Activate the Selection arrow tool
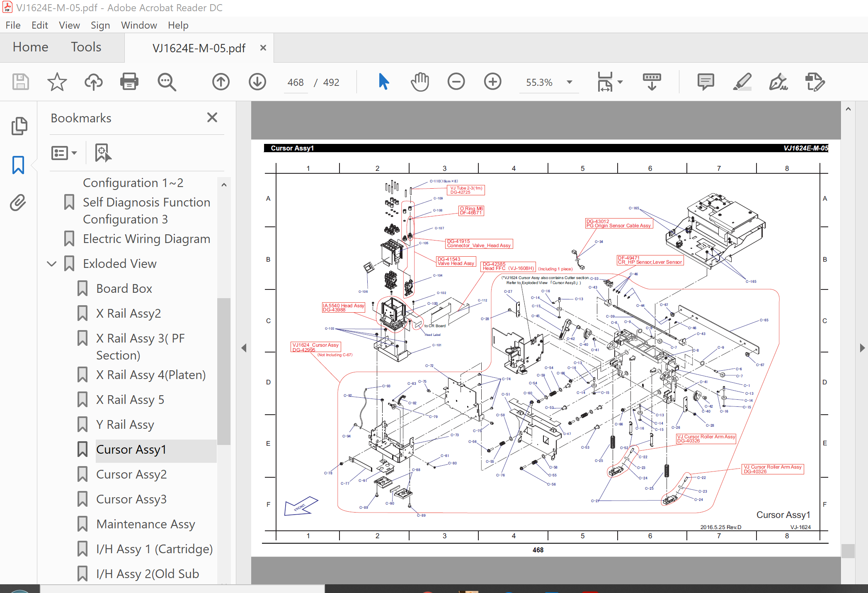The width and height of the screenshot is (868, 593). tap(384, 82)
